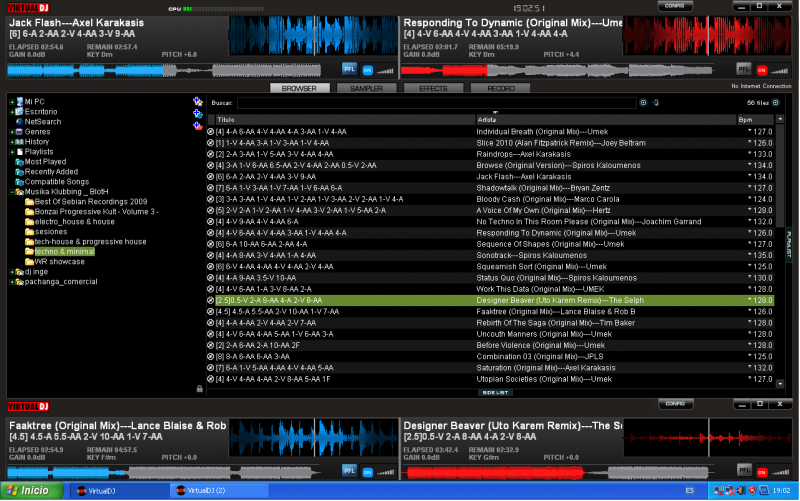This screenshot has width=800, height=501.
Task: Open electro_house & house folder
Action: 74,222
